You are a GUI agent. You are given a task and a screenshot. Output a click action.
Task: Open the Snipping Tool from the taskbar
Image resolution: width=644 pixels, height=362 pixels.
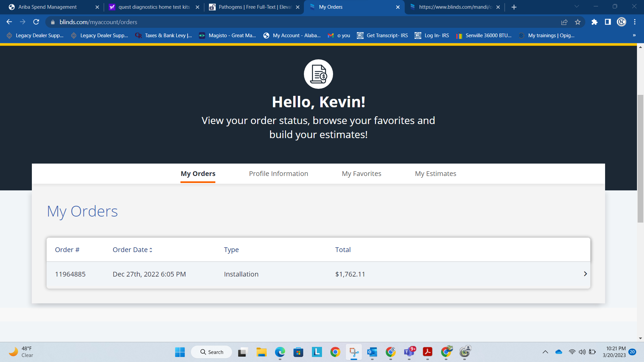(x=354, y=352)
